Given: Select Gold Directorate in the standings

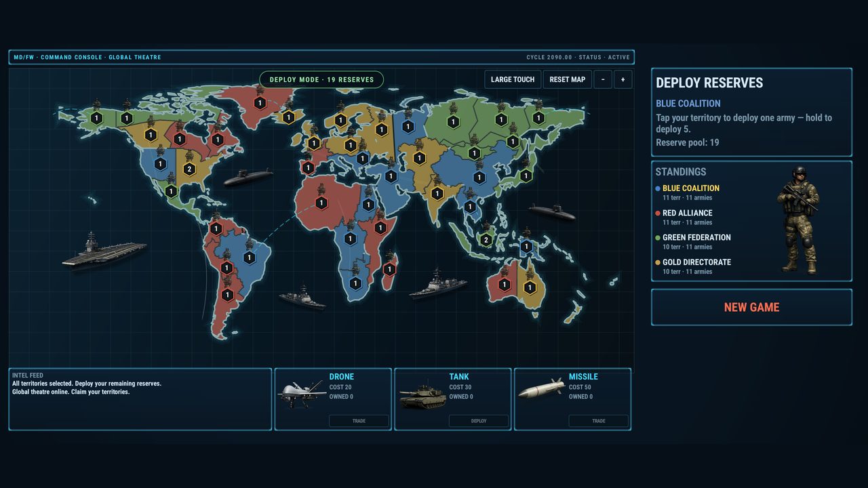Looking at the screenshot, I should click(696, 262).
